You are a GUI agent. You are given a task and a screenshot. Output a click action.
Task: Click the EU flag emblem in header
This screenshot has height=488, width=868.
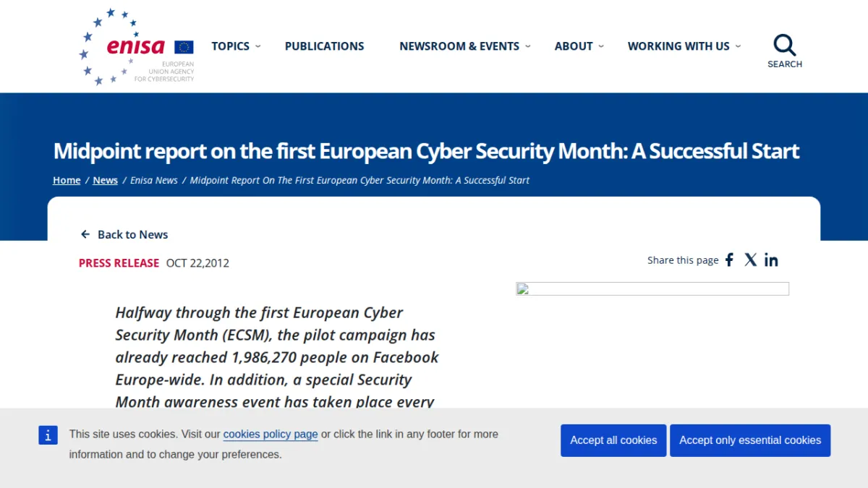pos(184,47)
